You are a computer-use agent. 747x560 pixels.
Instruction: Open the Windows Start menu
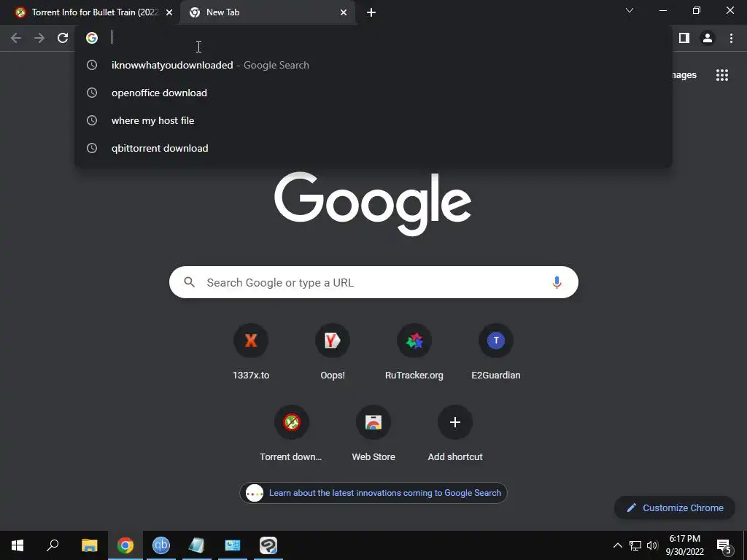[18, 545]
